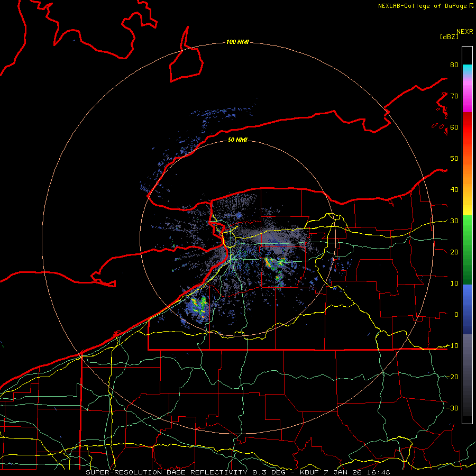Click the 20 value on the dBZ scale

pyautogui.click(x=454, y=252)
